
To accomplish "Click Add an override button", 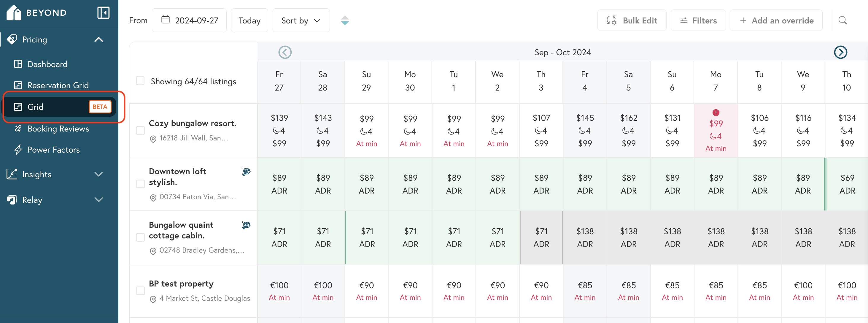I will coord(776,20).
